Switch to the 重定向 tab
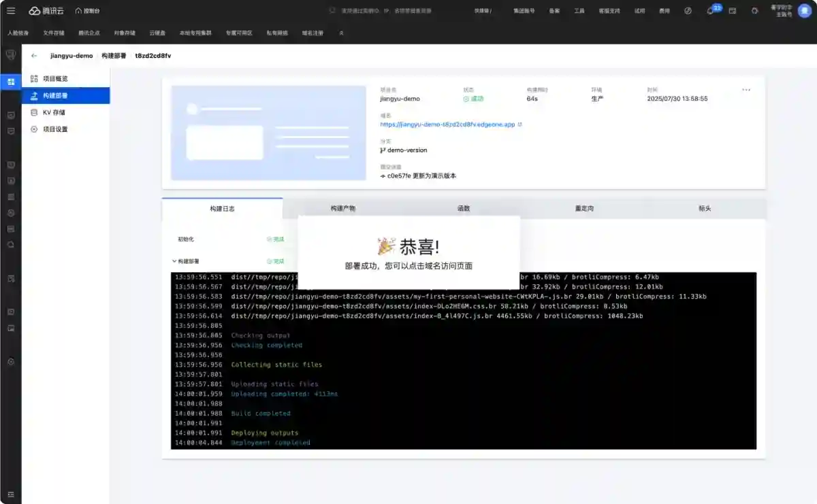Screen dimensions: 817x504 pos(583,208)
